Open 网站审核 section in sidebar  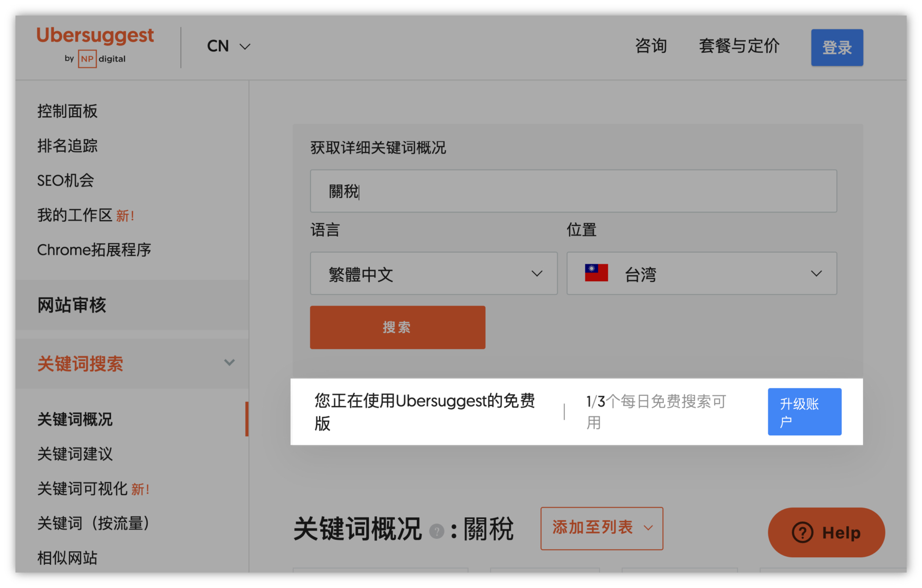[x=72, y=305]
